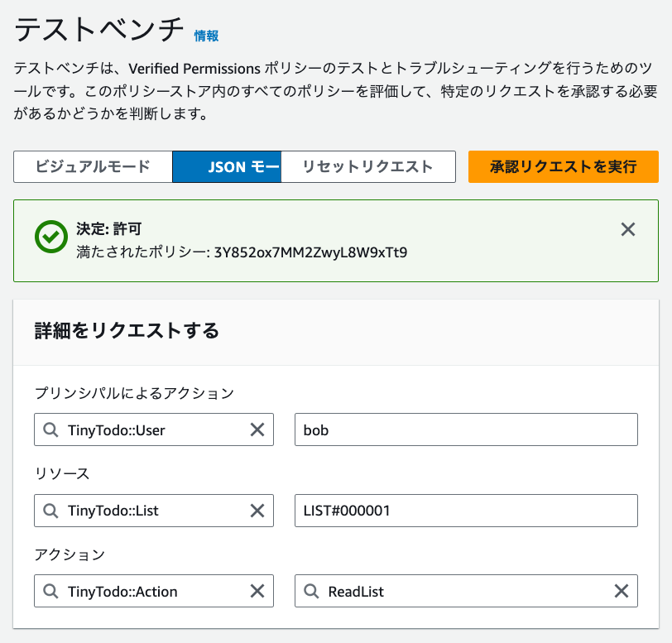Open the ReadList action dropdown

(463, 591)
